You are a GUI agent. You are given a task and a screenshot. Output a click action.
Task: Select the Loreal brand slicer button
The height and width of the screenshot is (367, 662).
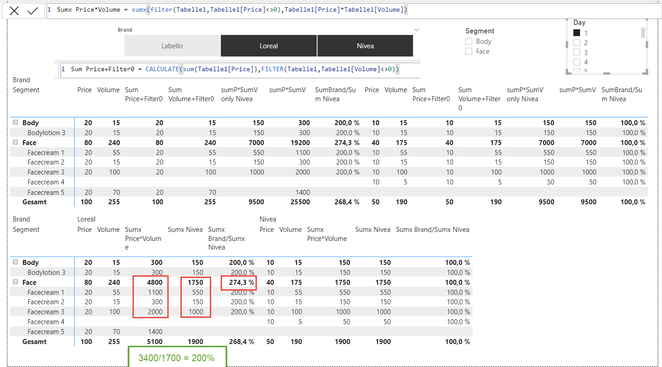click(x=269, y=46)
